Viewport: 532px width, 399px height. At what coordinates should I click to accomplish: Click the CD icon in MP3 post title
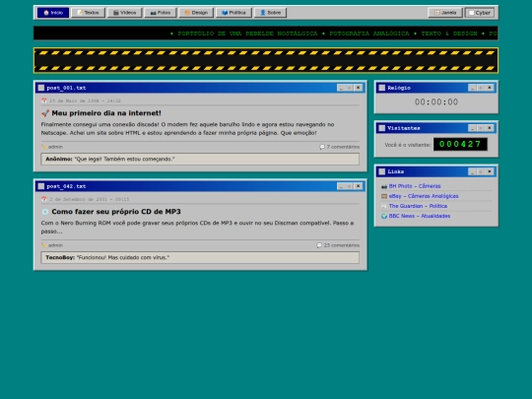tap(45, 212)
